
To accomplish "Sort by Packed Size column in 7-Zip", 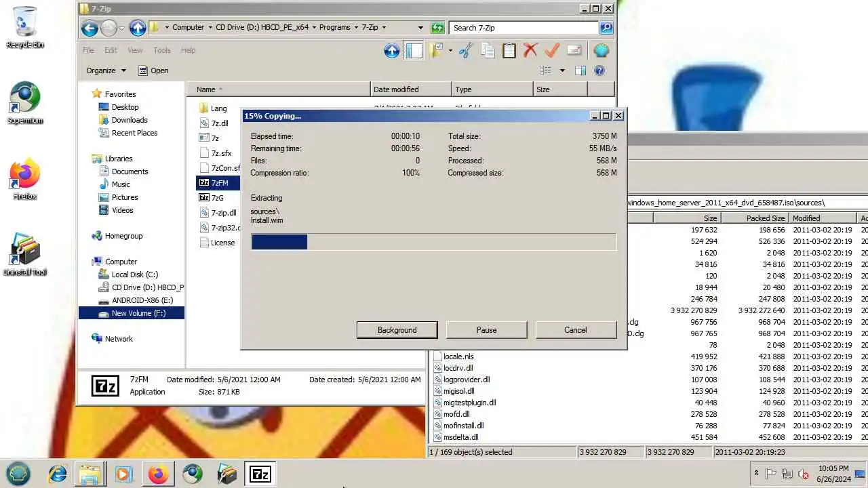I will pos(754,218).
